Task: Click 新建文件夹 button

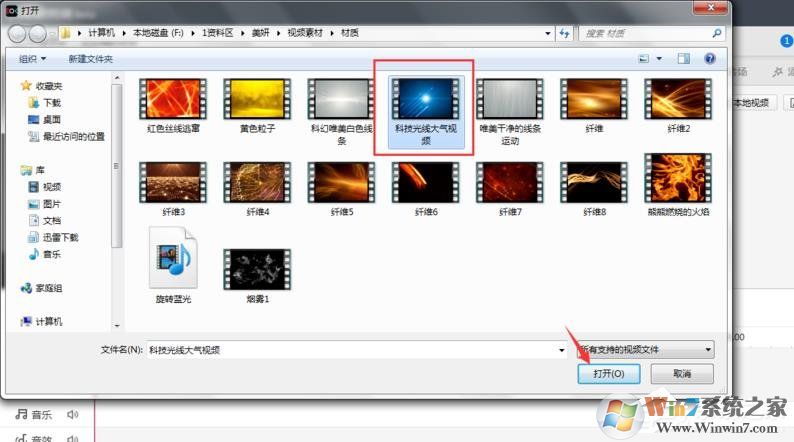Action: pos(91,59)
